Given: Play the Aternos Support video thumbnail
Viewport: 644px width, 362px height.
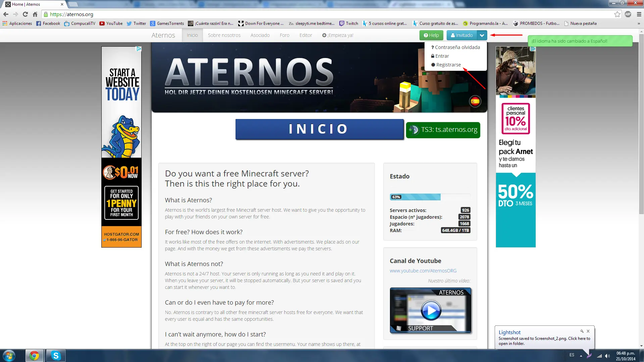Looking at the screenshot, I should (431, 310).
